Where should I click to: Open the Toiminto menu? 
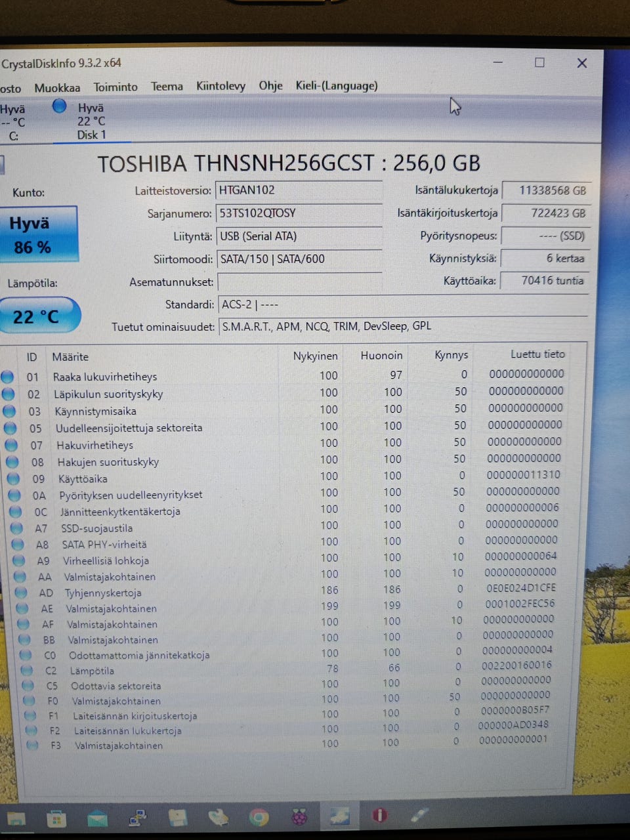point(115,87)
